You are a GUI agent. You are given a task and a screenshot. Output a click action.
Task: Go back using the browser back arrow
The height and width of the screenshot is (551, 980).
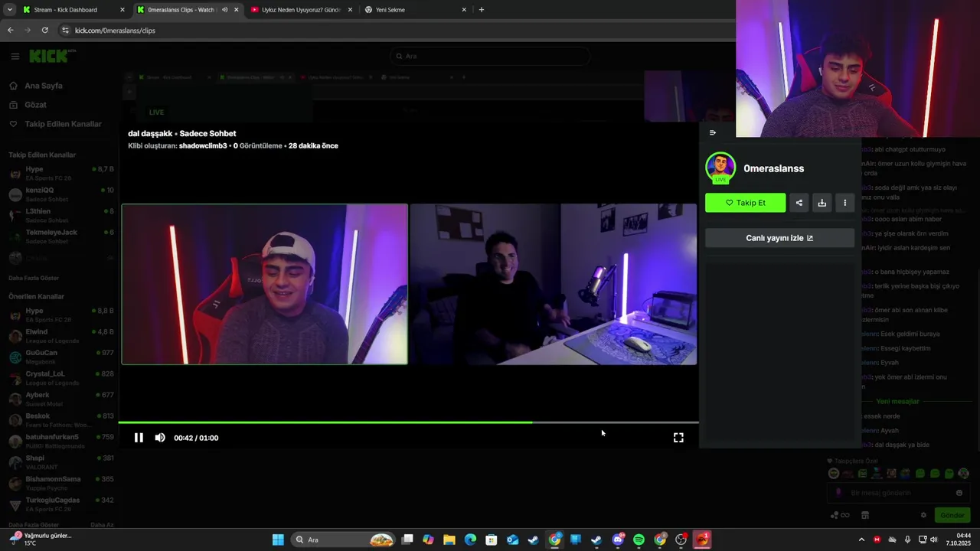(x=10, y=30)
